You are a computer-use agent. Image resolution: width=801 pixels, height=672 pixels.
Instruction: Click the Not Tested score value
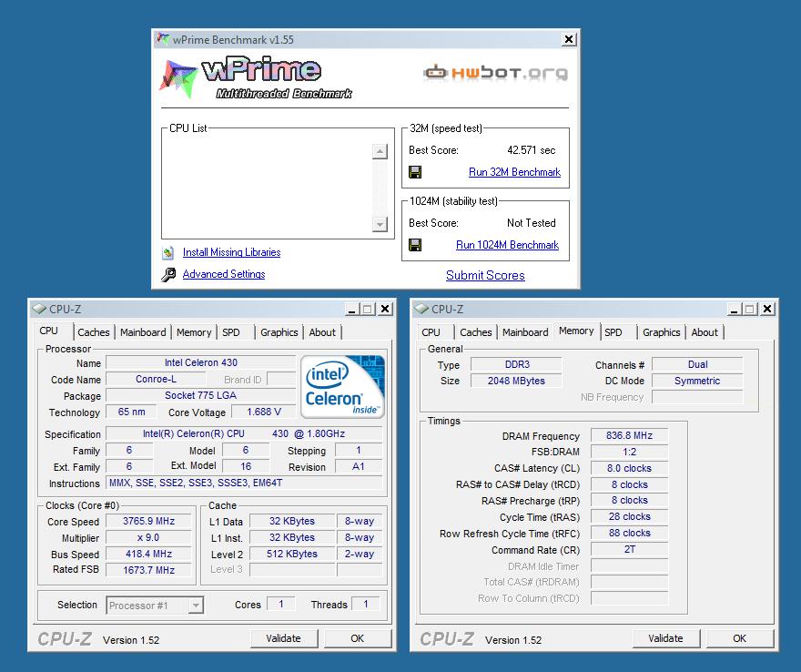click(x=532, y=223)
